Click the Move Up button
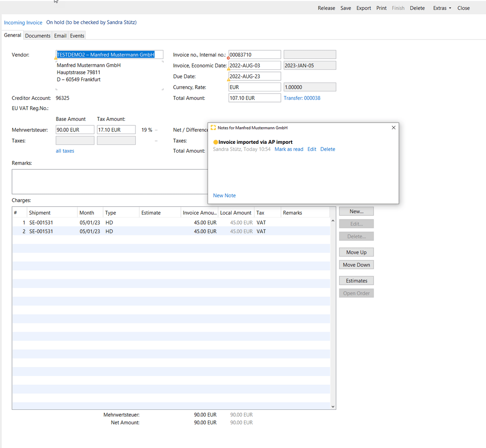This screenshot has height=448, width=486. (x=356, y=252)
